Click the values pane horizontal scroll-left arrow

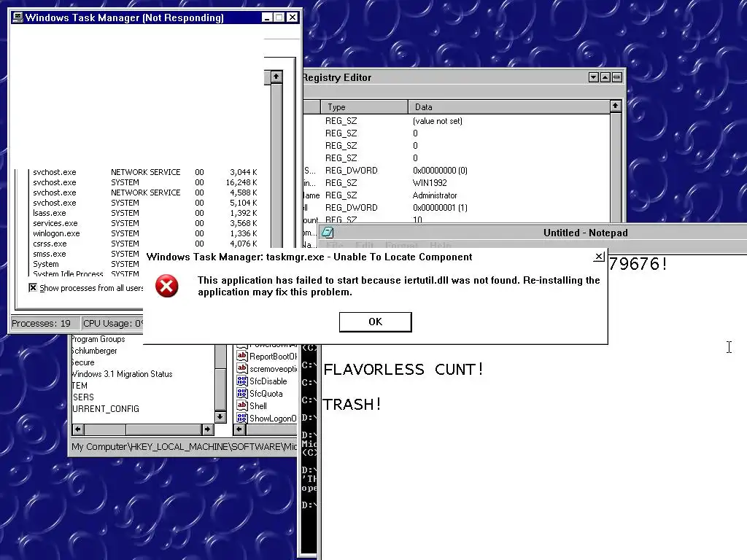click(239, 429)
